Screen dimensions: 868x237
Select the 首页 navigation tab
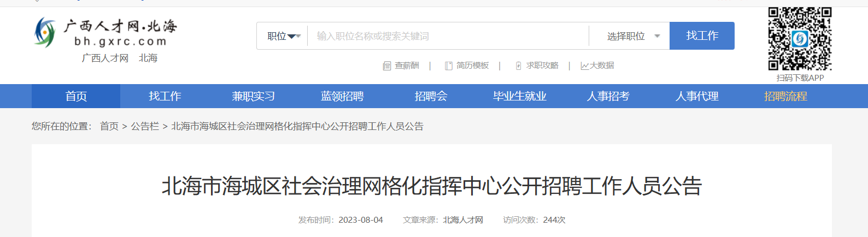tap(76, 96)
